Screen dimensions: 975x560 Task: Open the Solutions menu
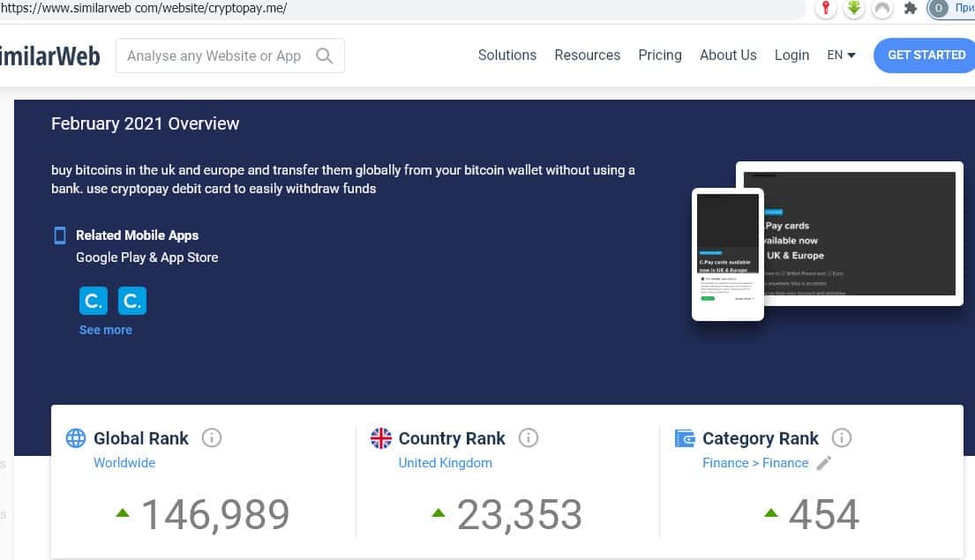[x=506, y=55]
